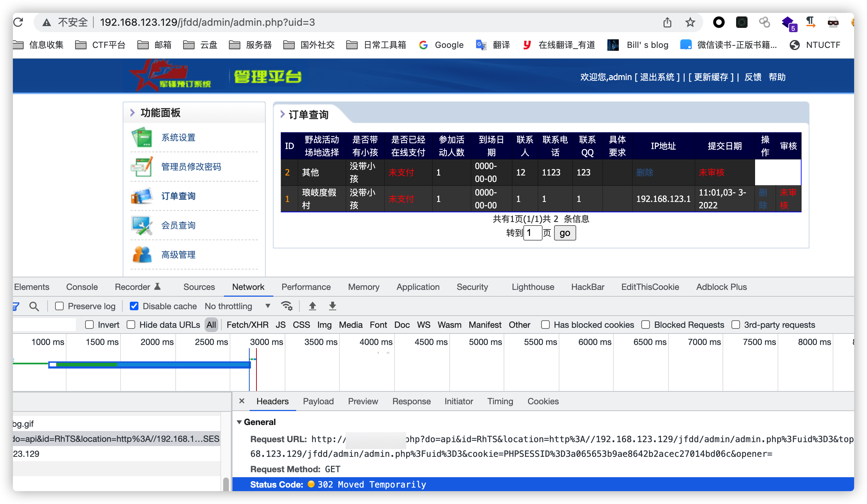Enable 3rd-party requests checkbox
The width and height of the screenshot is (867, 504).
(x=736, y=325)
